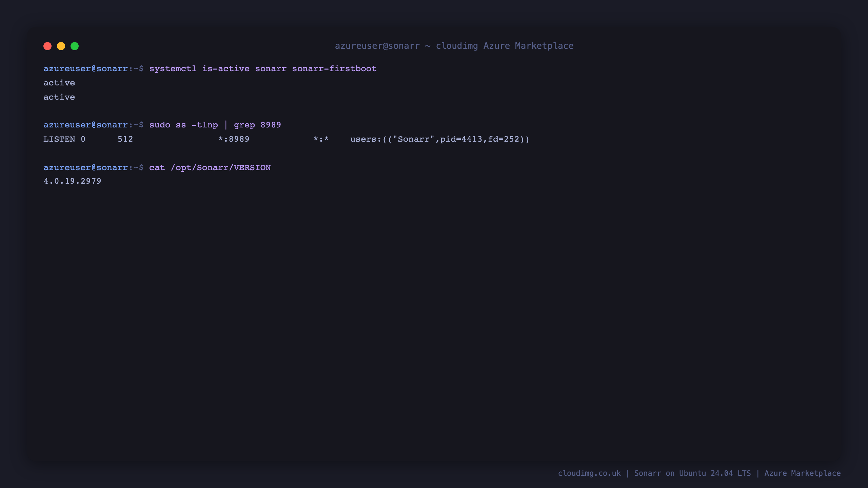Click the prompt azureuser@sonarr before sudo ss

click(85, 125)
